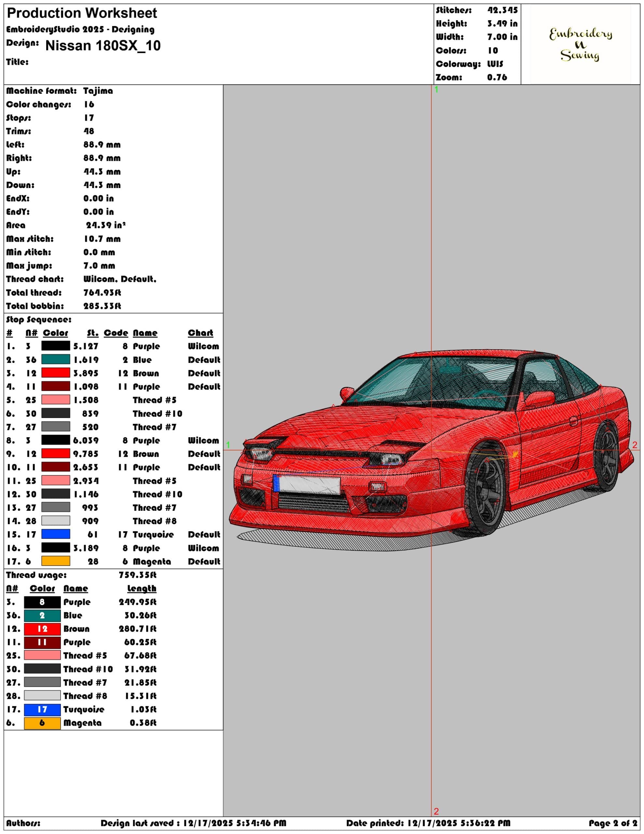Click the Total thread value 764.93ft
The height and width of the screenshot is (834, 644).
pos(102,293)
